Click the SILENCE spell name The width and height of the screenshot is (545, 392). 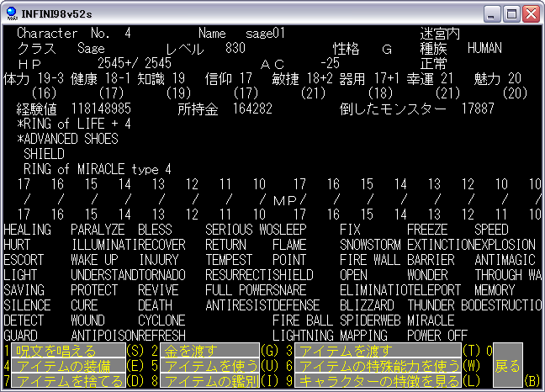coord(27,305)
